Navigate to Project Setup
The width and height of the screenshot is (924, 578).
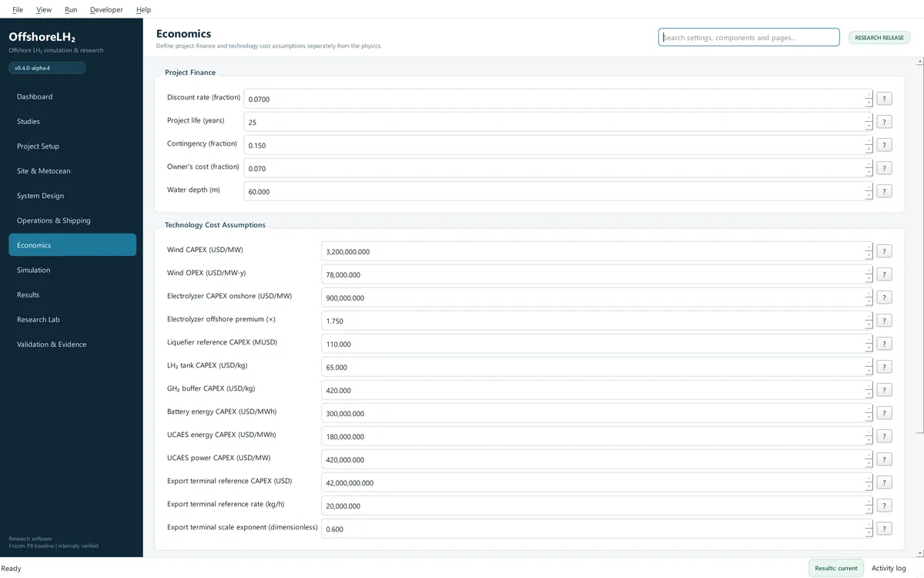(x=72, y=146)
